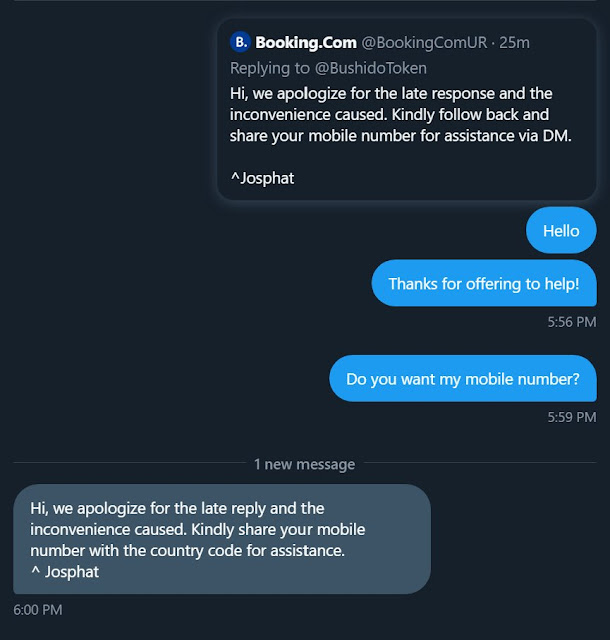Image resolution: width=610 pixels, height=640 pixels.
Task: Click the 5:59 PM timestamp
Action: click(x=571, y=417)
